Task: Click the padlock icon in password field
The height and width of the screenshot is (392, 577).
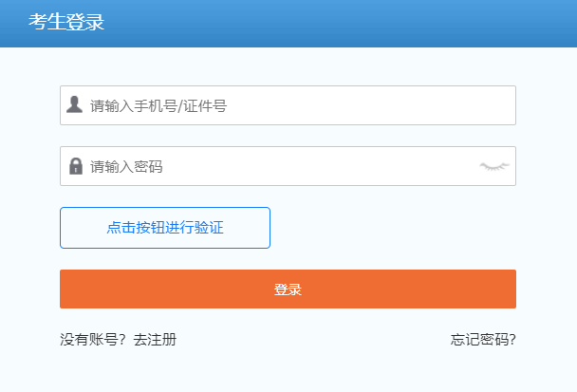Action: [x=76, y=166]
